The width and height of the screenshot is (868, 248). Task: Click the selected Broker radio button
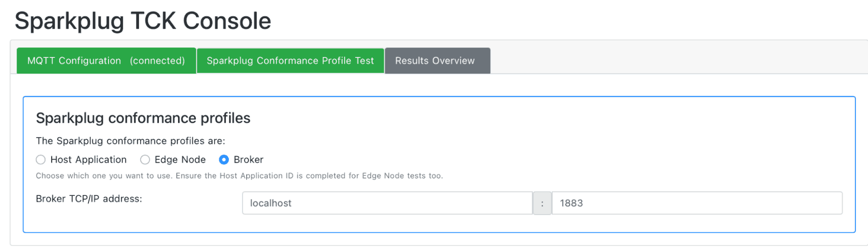[x=224, y=160]
